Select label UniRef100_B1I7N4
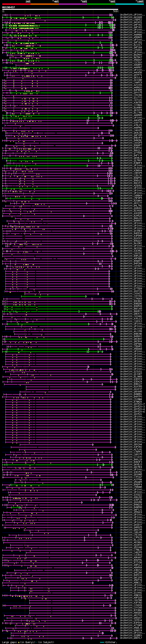Image resolution: width=146 pixels, height=644 pixels. coord(131,113)
